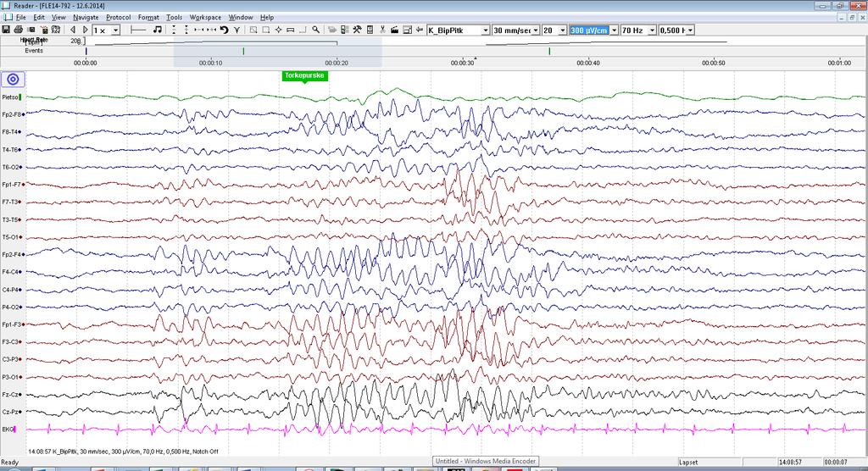This screenshot has width=868, height=471.
Task: Select the Fp1-F7 channel label
Action: pyautogui.click(x=12, y=185)
